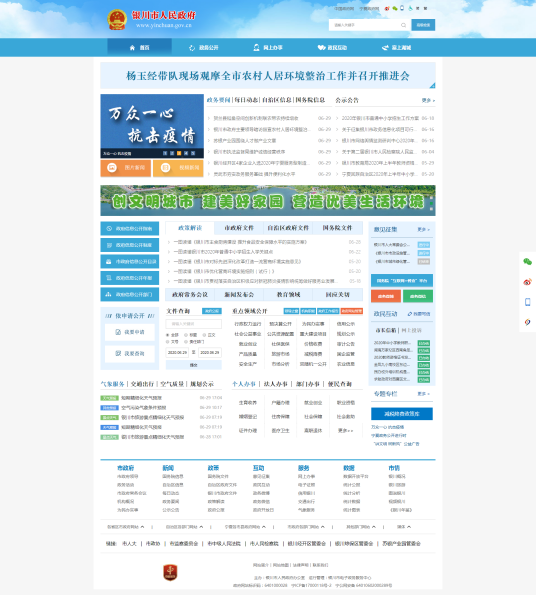
Task: Click 更多 beside the 公示公告 heading
Action: [x=428, y=101]
